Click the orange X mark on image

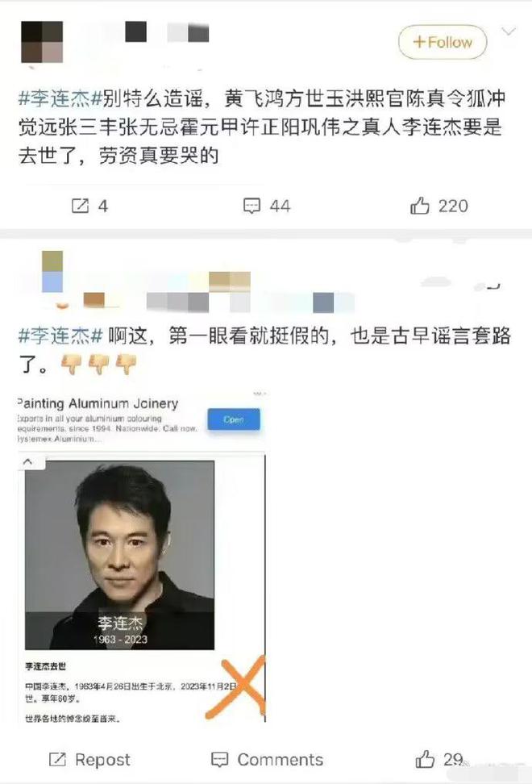pos(237,686)
